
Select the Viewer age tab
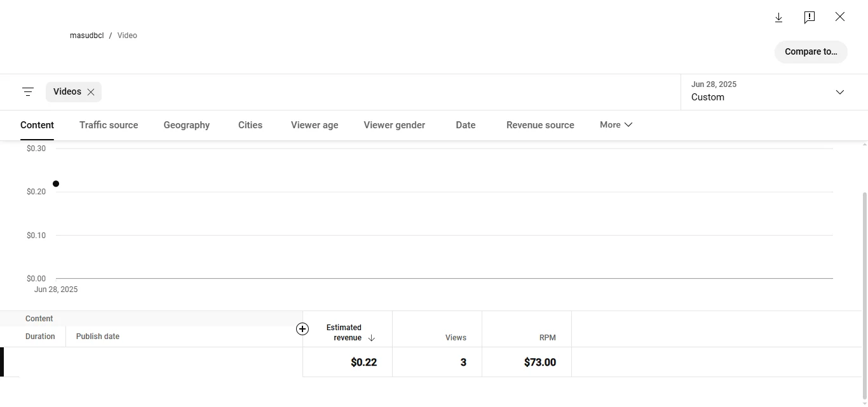click(x=315, y=125)
